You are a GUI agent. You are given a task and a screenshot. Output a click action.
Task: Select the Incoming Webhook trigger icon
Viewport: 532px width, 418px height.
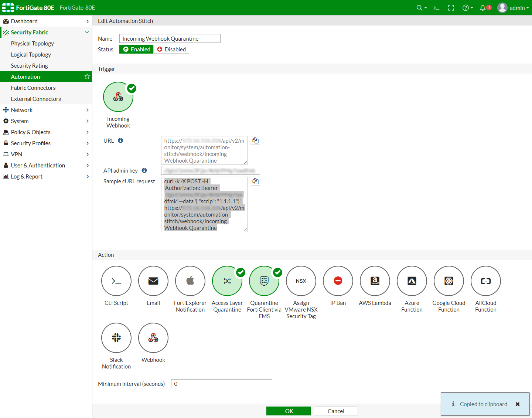click(x=118, y=97)
